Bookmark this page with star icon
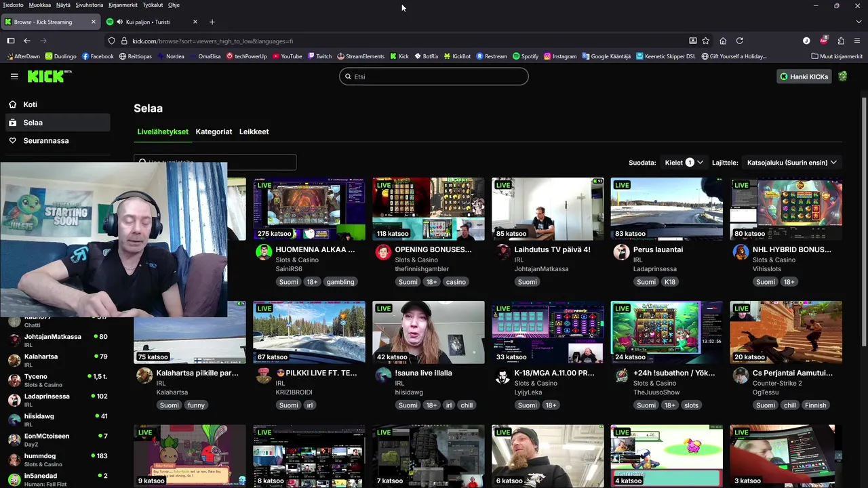868x488 pixels. [706, 41]
